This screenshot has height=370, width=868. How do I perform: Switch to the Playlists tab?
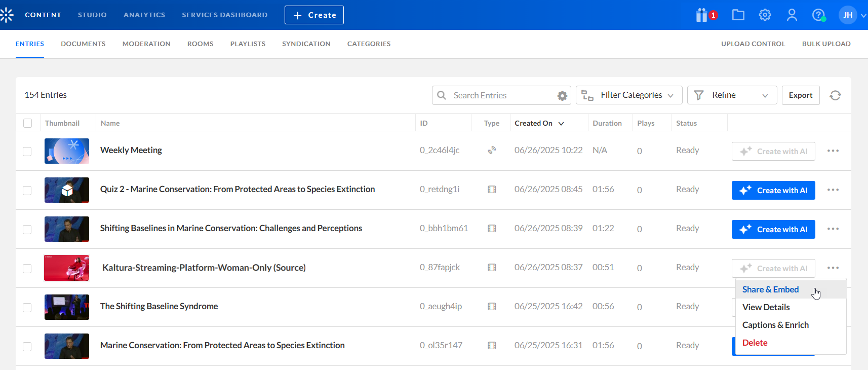(x=248, y=44)
